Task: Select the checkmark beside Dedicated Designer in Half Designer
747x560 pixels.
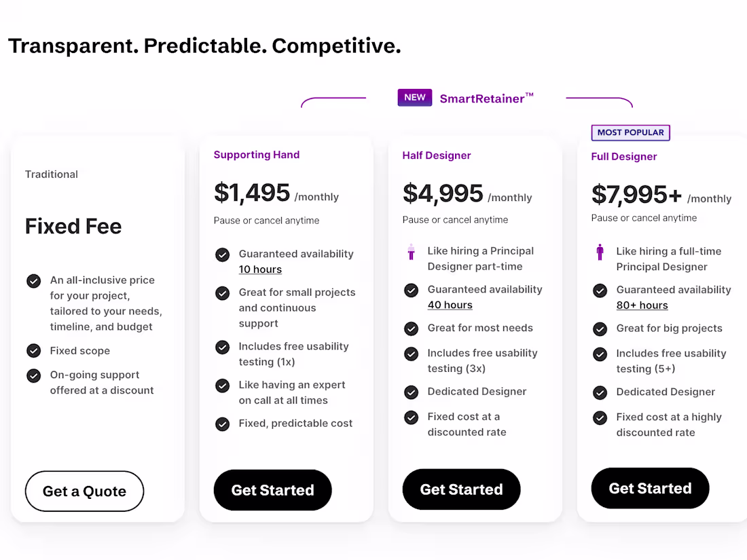Action: pos(411,392)
